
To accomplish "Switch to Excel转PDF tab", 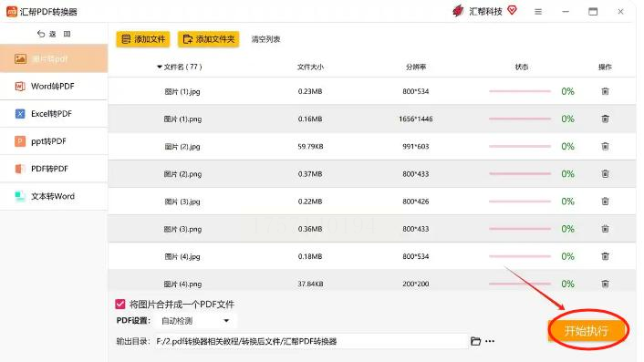I will click(54, 114).
